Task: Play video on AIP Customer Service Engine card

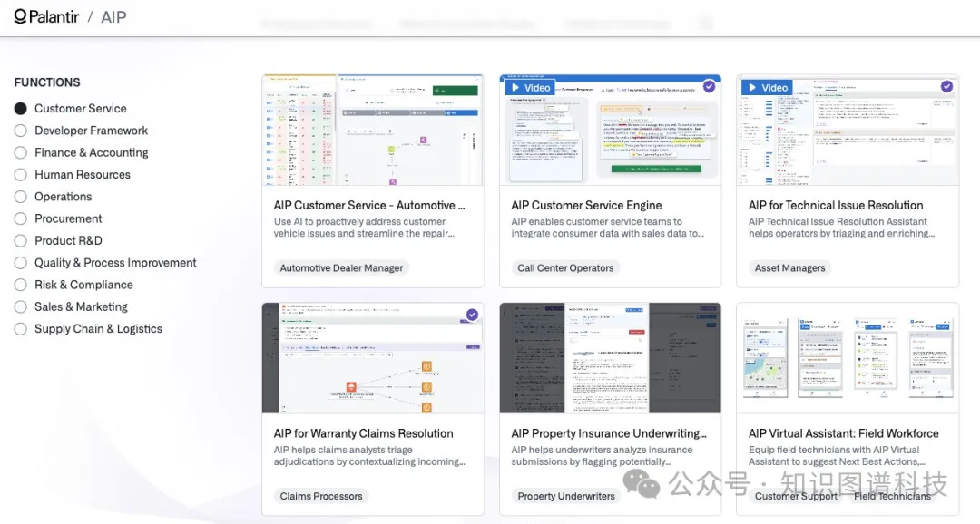Action: [x=530, y=87]
